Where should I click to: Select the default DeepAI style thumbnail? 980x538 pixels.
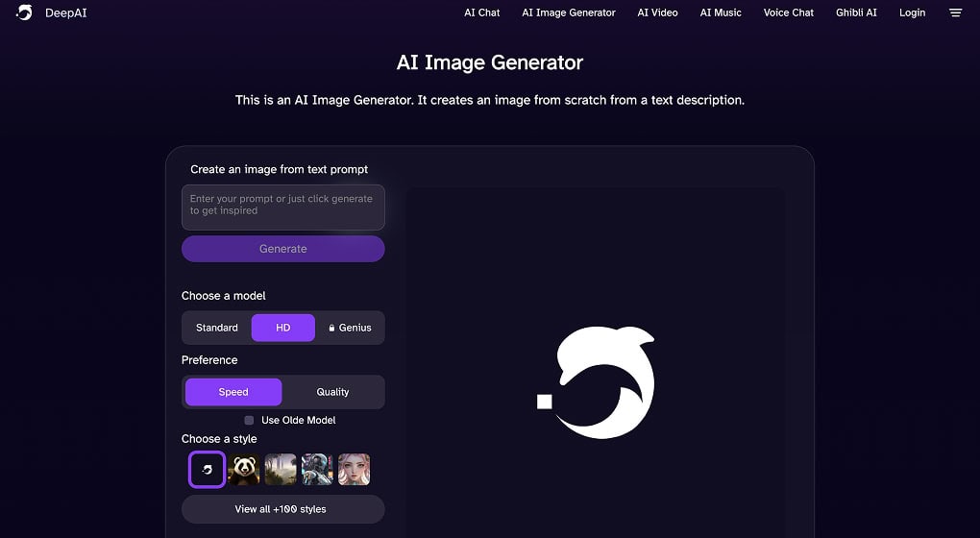click(207, 469)
